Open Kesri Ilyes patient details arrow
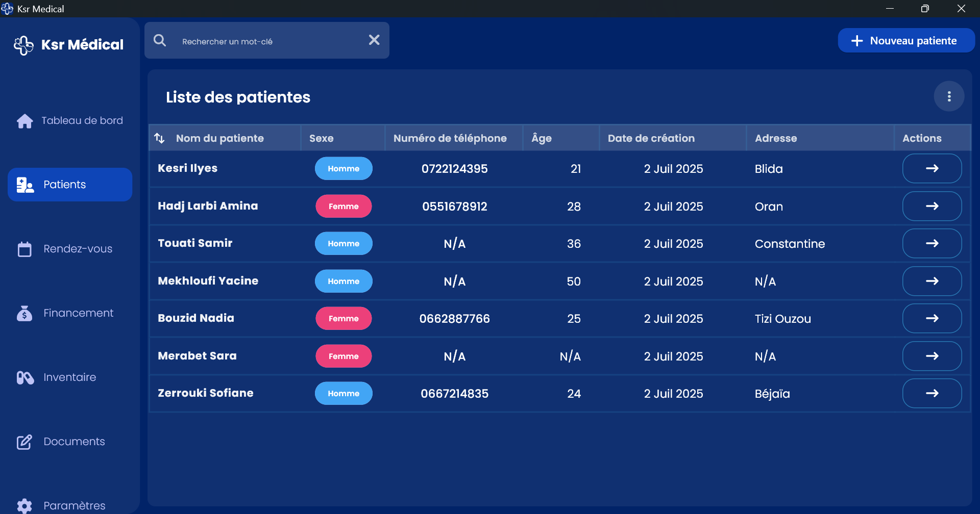 pyautogui.click(x=932, y=169)
